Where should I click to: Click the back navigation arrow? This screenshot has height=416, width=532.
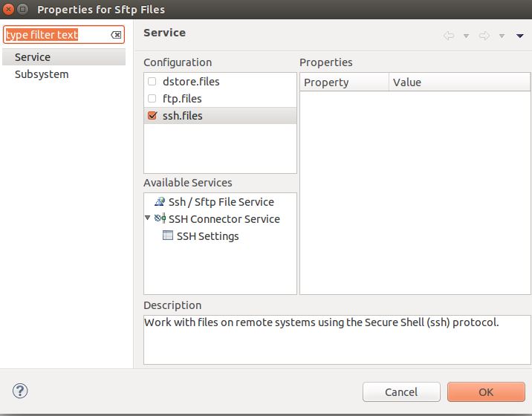[449, 36]
